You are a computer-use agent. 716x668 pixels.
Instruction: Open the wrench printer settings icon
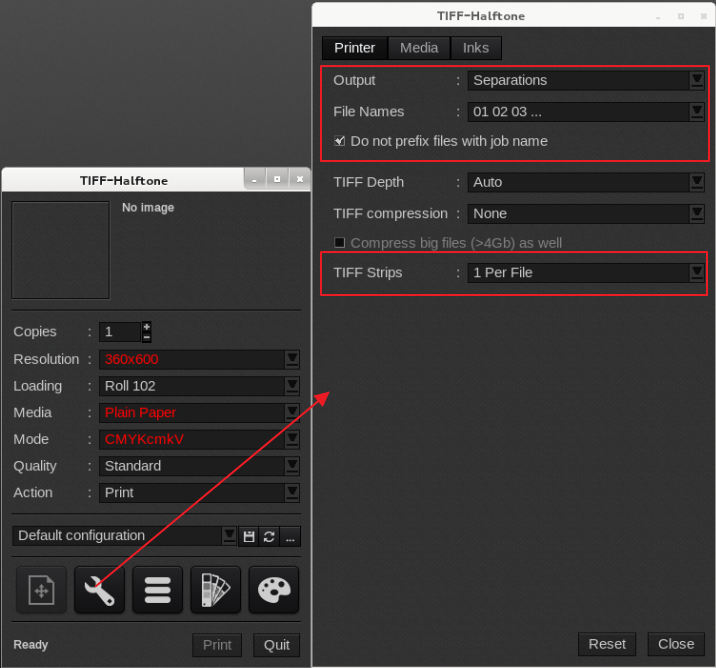coord(99,590)
